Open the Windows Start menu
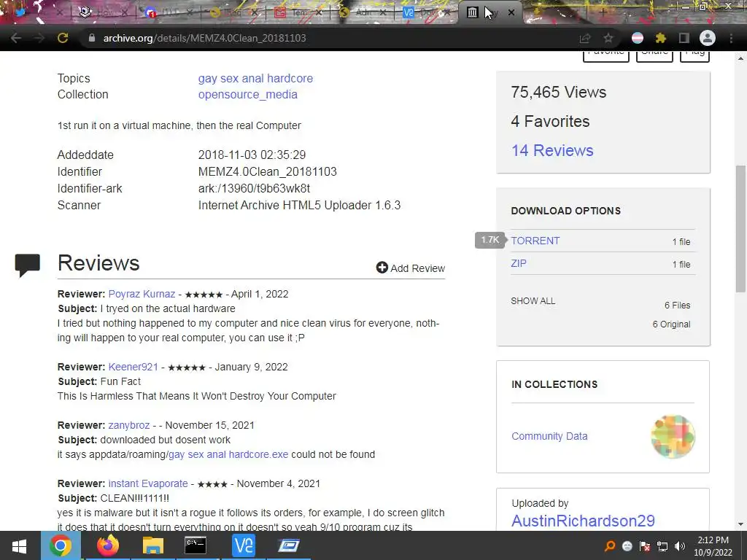The width and height of the screenshot is (747, 560). (19, 545)
